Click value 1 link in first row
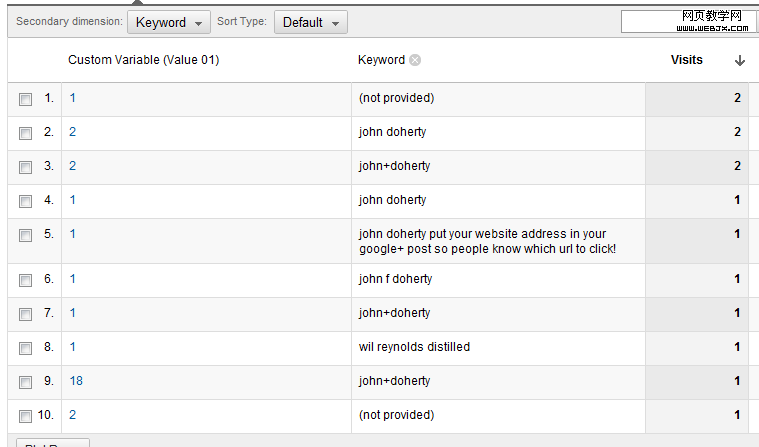This screenshot has width=759, height=447. pos(73,98)
